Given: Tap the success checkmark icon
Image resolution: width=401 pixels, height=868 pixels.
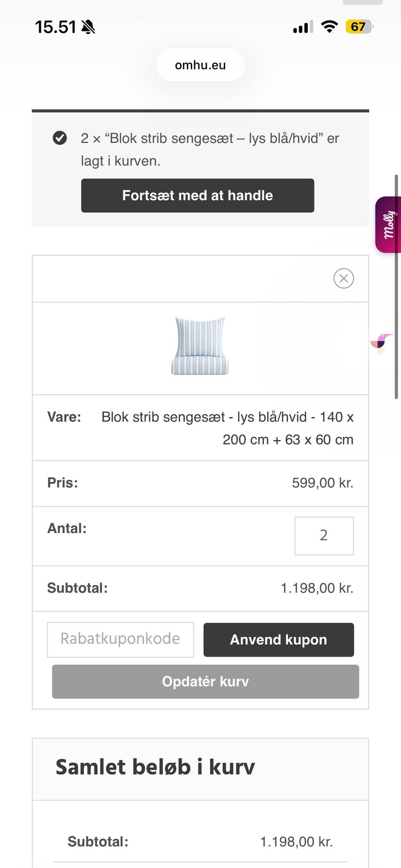Looking at the screenshot, I should point(60,138).
